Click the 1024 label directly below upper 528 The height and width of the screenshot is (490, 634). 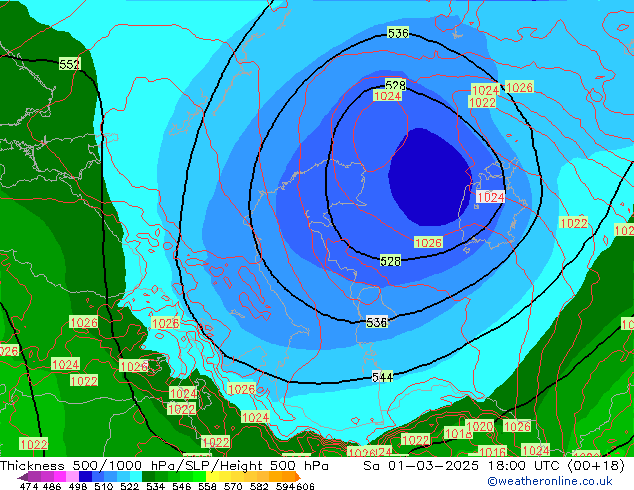coord(387,96)
